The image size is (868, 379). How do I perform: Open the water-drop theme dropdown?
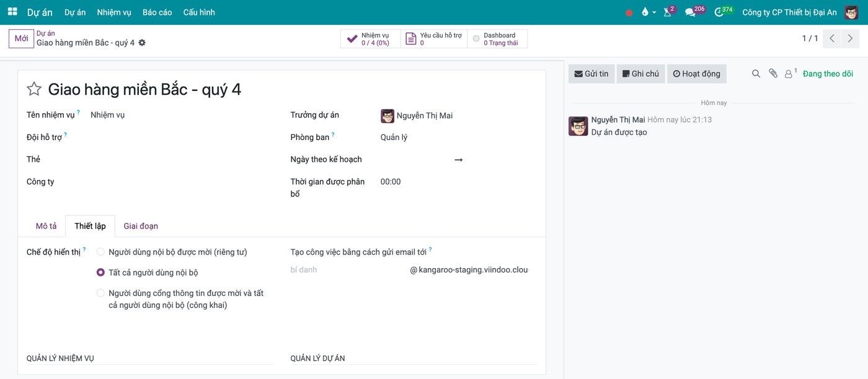tap(649, 12)
